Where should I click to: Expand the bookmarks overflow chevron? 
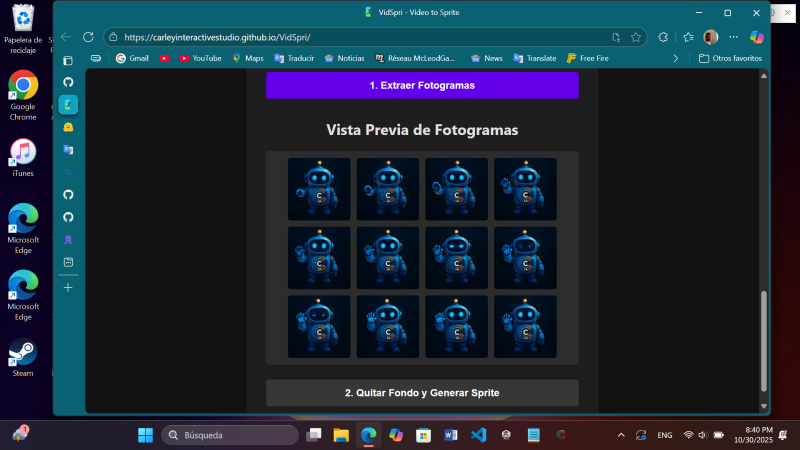(x=676, y=58)
